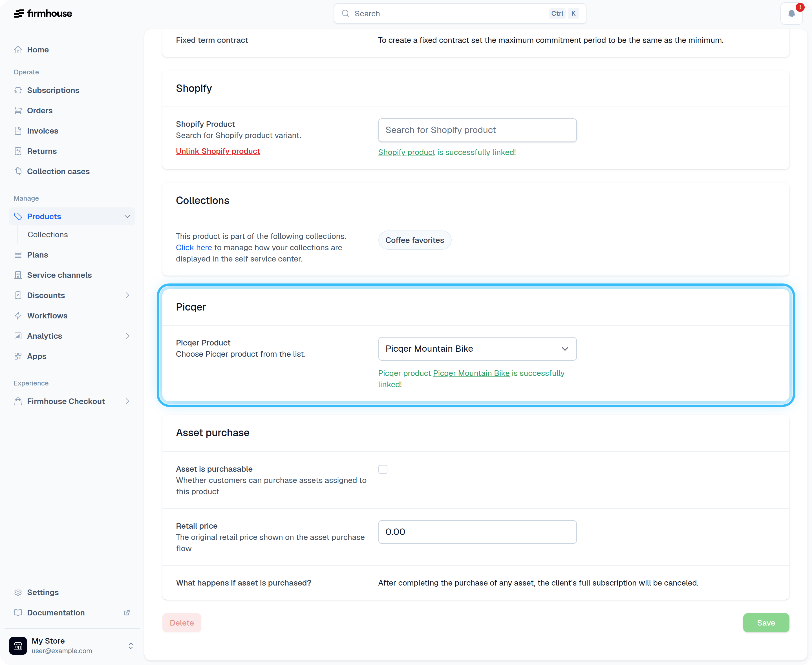
Task: Select Collections under Products
Action: click(x=48, y=234)
